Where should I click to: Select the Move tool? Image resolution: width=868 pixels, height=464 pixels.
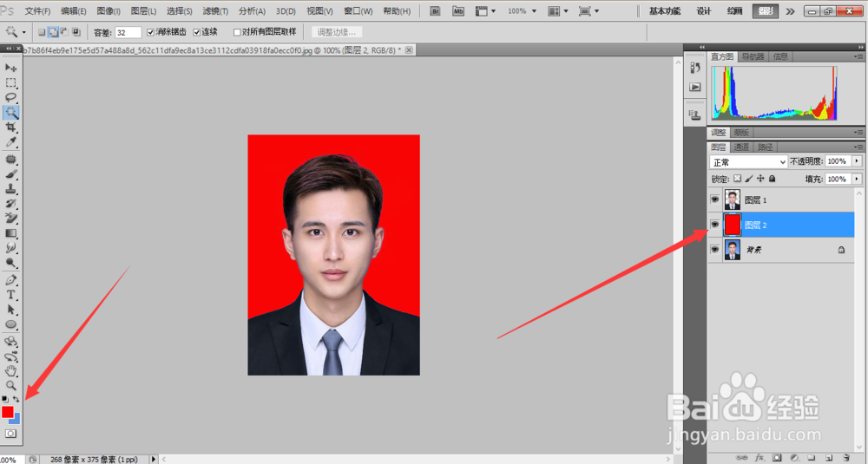[x=10, y=68]
